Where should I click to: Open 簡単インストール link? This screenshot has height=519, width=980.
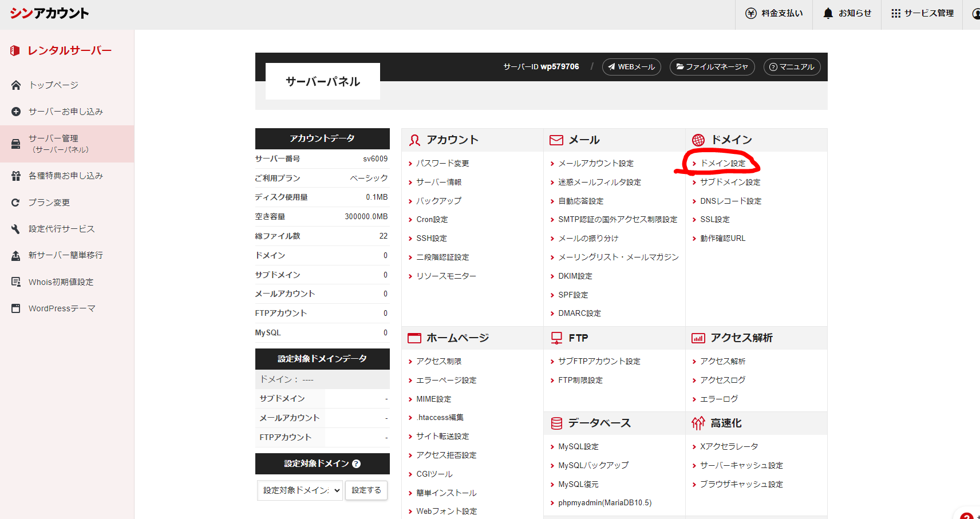click(446, 493)
